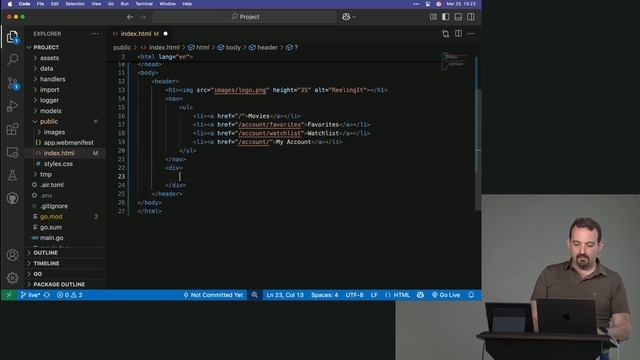Open the Selection menu
640x360 pixels.
click(75, 4)
